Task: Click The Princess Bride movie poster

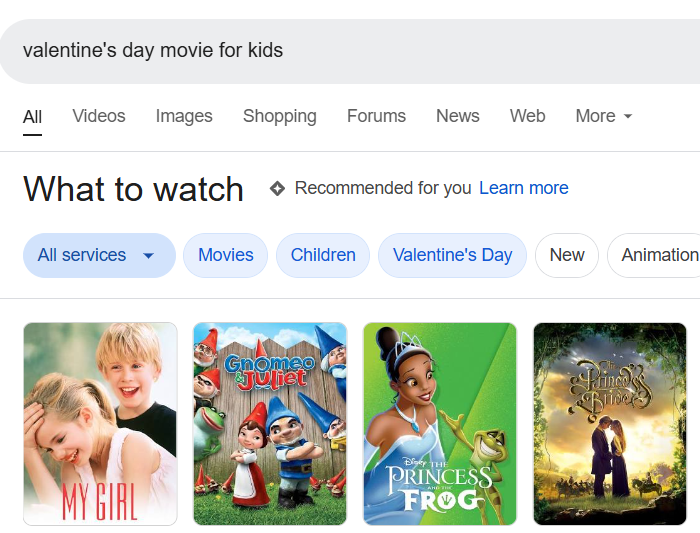Action: coord(610,423)
